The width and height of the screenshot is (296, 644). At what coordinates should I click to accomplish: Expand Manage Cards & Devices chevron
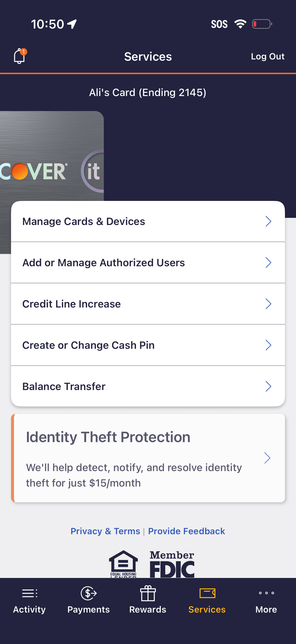[x=268, y=221]
